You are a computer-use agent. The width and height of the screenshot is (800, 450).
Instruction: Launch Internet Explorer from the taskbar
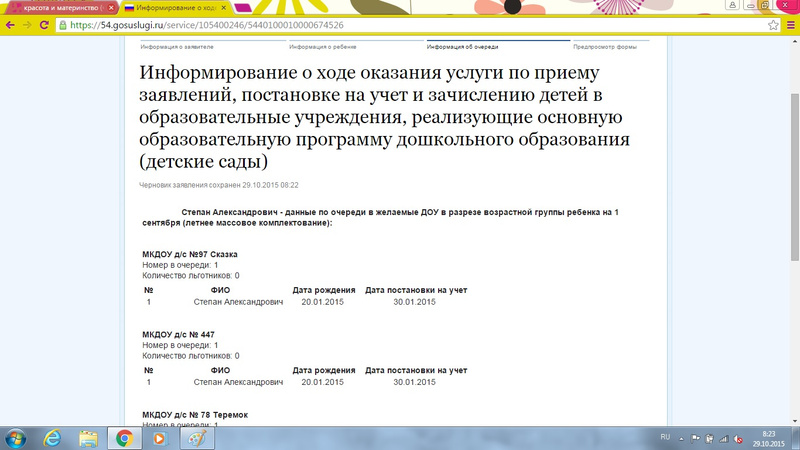coord(52,439)
